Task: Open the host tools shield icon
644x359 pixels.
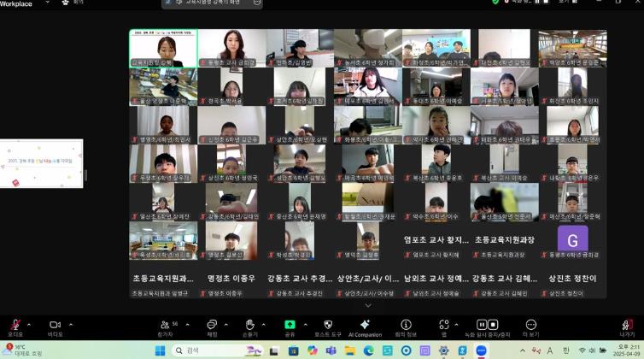Action: tap(328, 326)
